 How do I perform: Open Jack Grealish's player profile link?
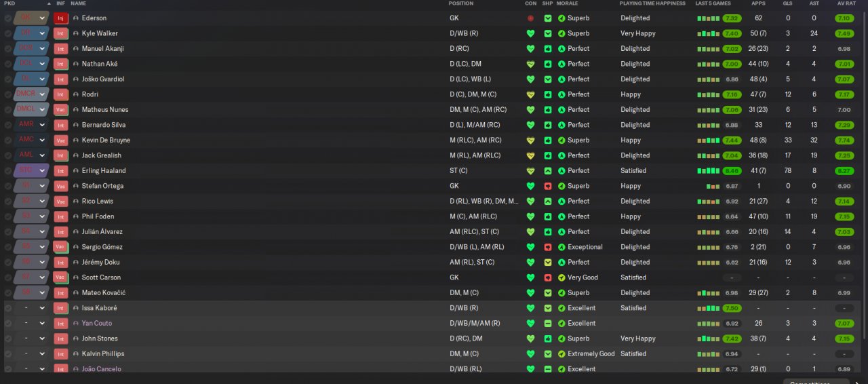pos(101,155)
